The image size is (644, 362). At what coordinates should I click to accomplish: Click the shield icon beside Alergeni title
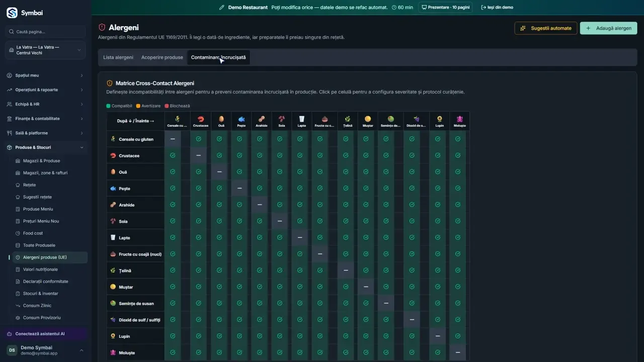(102, 28)
